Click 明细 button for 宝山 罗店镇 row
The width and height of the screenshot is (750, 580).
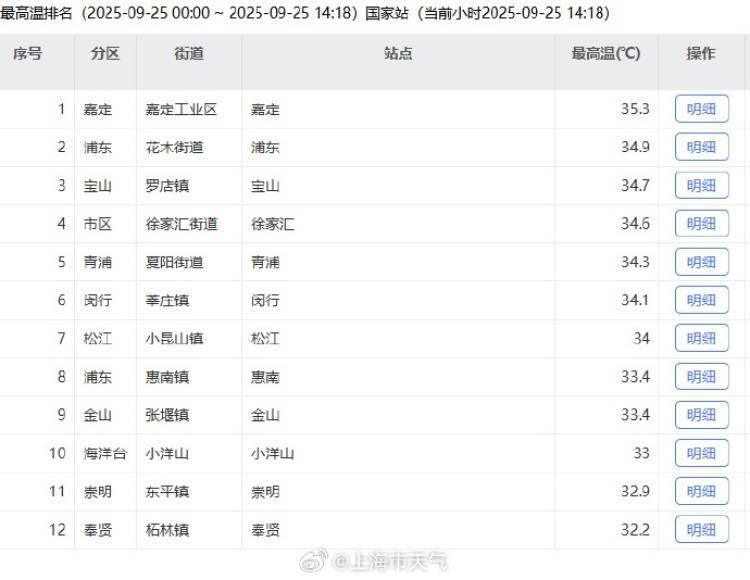pos(701,186)
